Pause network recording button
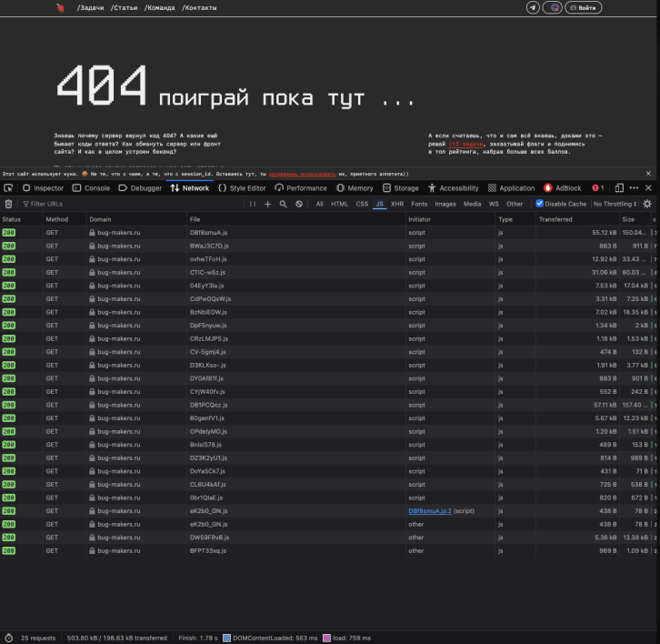 (253, 204)
